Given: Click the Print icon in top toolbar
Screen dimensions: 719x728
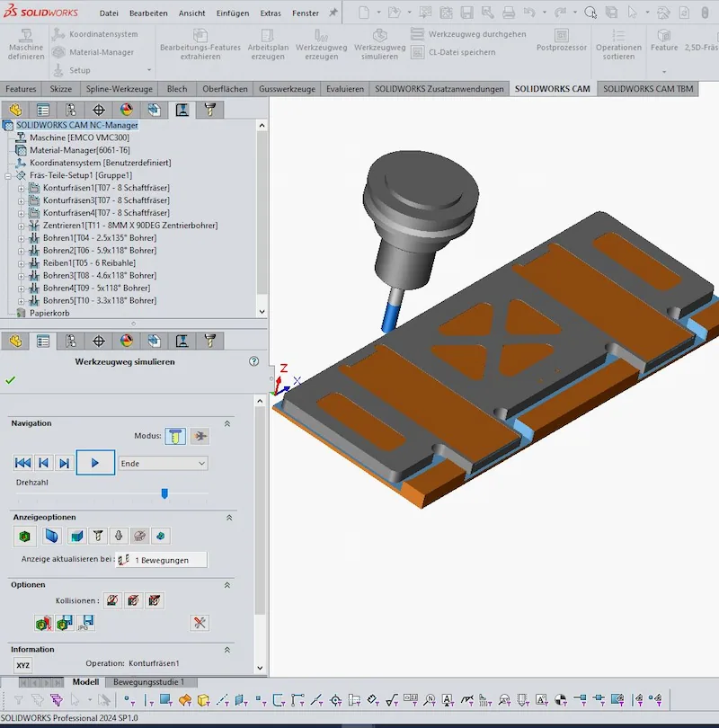Looking at the screenshot, I should 509,13.
